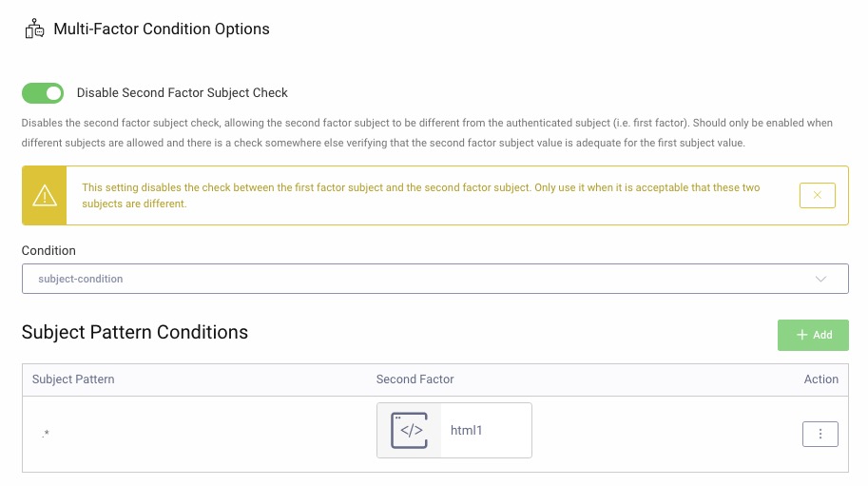Click the Action column header
The height and width of the screenshot is (486, 868).
click(820, 379)
